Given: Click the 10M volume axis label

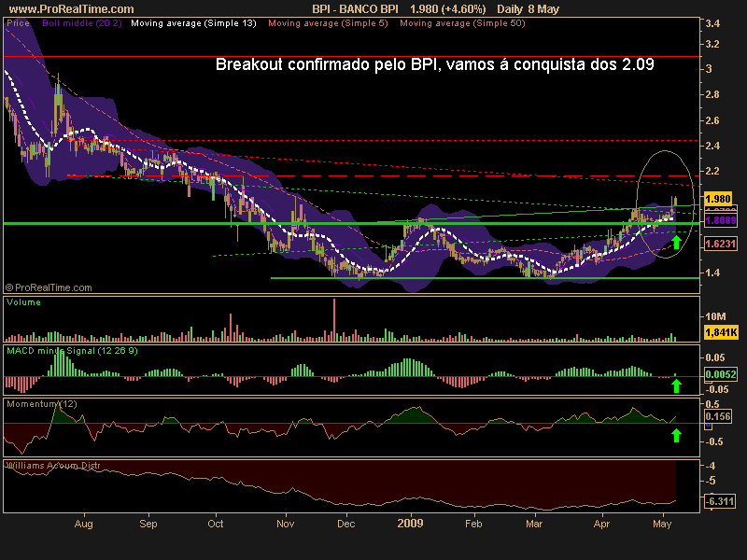Looking at the screenshot, I should pyautogui.click(x=715, y=316).
